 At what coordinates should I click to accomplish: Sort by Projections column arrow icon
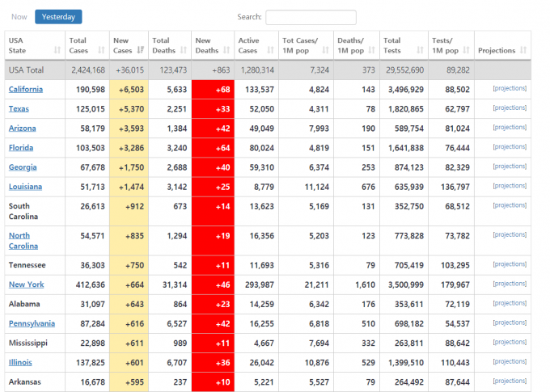coord(524,51)
